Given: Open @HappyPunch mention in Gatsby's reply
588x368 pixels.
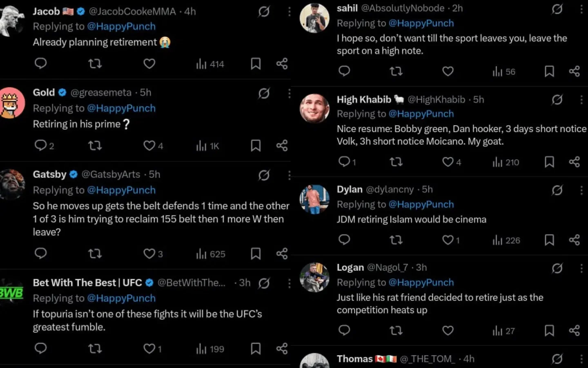Looking at the screenshot, I should point(121,190).
